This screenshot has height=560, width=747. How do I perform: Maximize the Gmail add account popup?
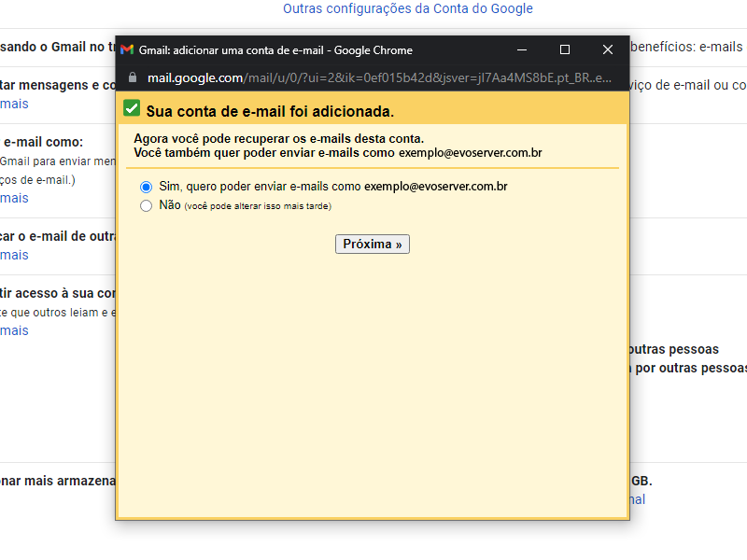[565, 49]
